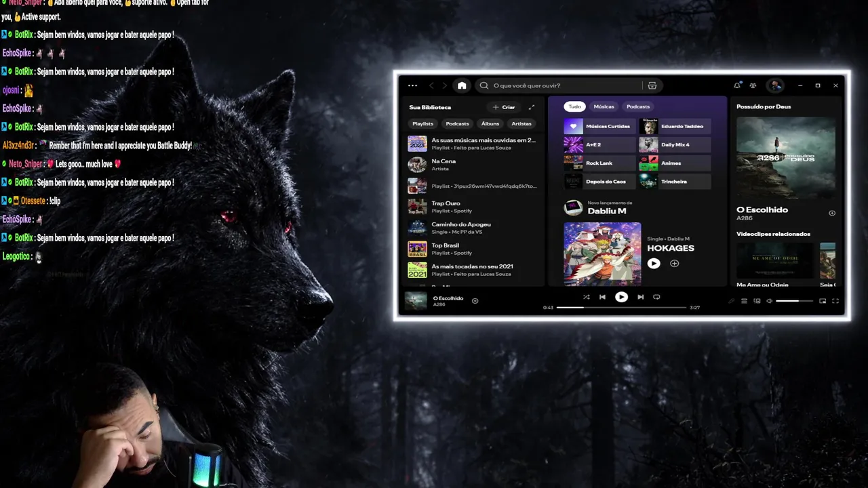Play the HOKAGES single

(x=654, y=264)
